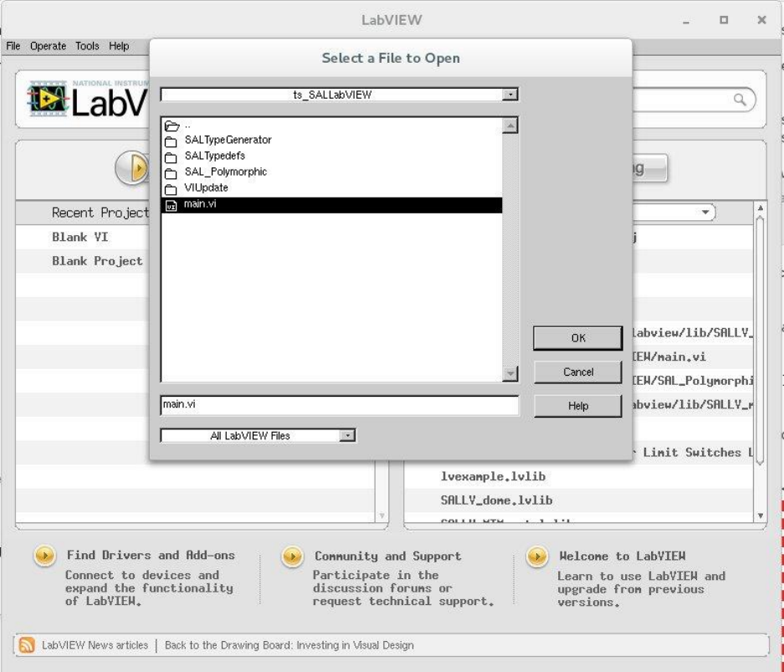The image size is (784, 672).
Task: Click Welcome to LabVIEW arrow icon
Action: pos(537,557)
